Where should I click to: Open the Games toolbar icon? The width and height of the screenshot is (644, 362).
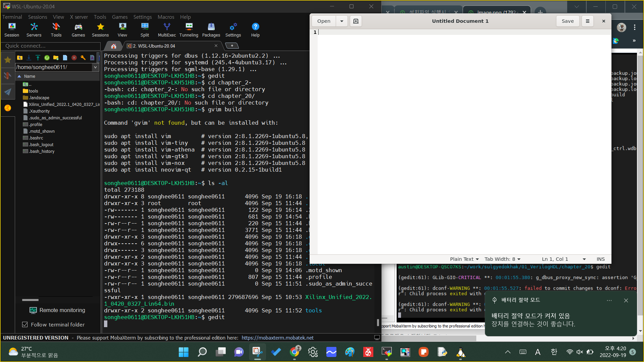[78, 29]
